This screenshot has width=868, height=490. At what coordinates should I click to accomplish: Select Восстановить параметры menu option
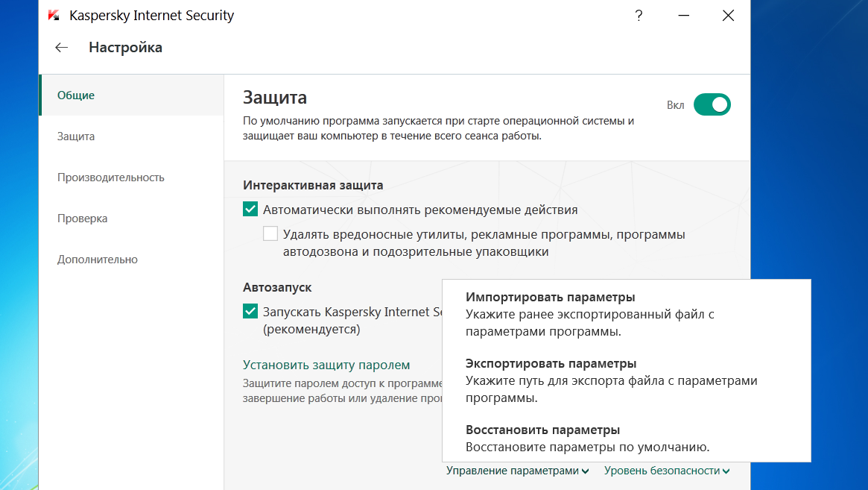pyautogui.click(x=542, y=430)
